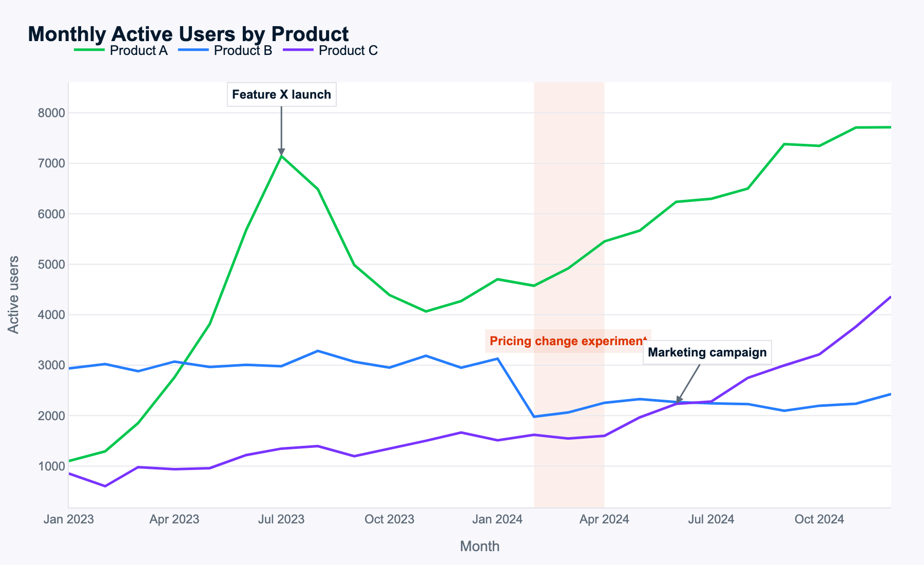The width and height of the screenshot is (924, 565).
Task: Click the purple Product C legend line
Action: tap(298, 50)
